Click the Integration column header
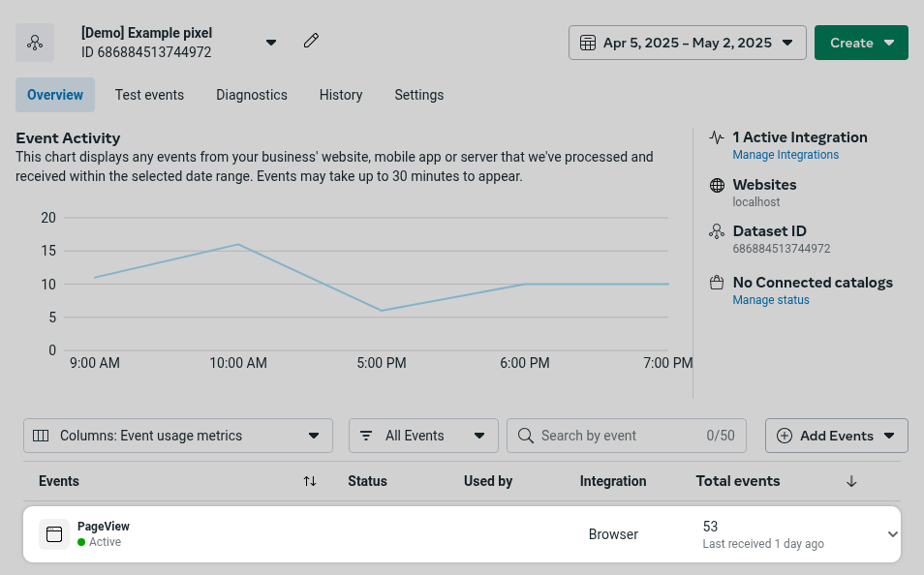The image size is (924, 575). (x=613, y=481)
